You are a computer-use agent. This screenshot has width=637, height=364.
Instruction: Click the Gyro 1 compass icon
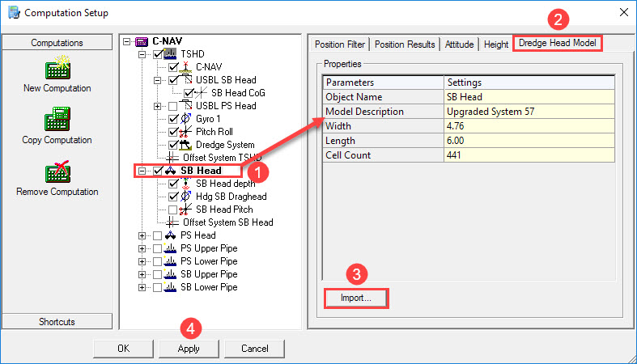(185, 119)
